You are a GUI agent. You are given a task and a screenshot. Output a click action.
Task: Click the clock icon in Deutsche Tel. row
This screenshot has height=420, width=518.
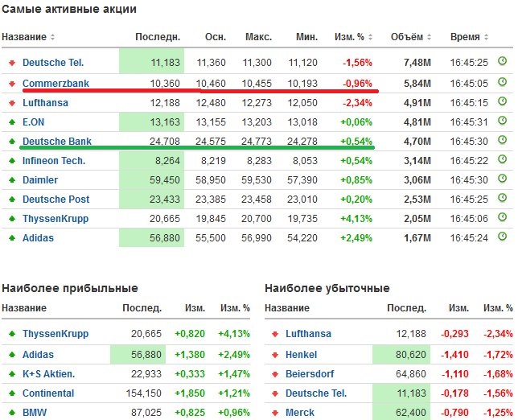pyautogui.click(x=502, y=61)
